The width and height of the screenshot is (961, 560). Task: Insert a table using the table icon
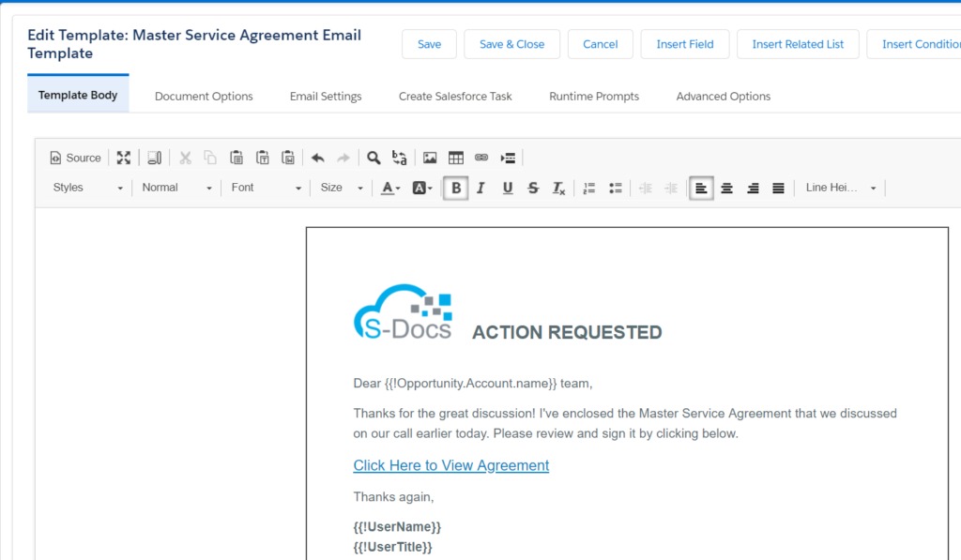(x=454, y=157)
